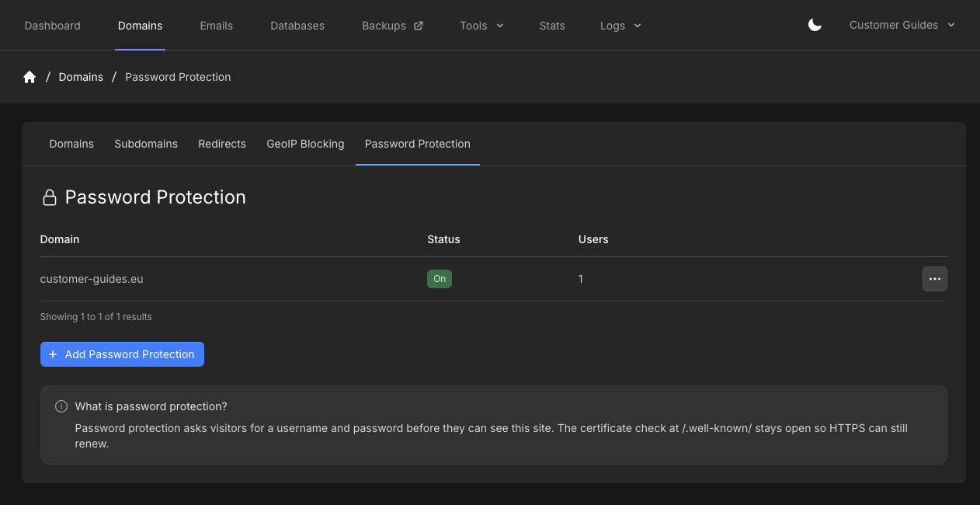This screenshot has height=505, width=980.
Task: Click the Status column header
Action: [443, 239]
